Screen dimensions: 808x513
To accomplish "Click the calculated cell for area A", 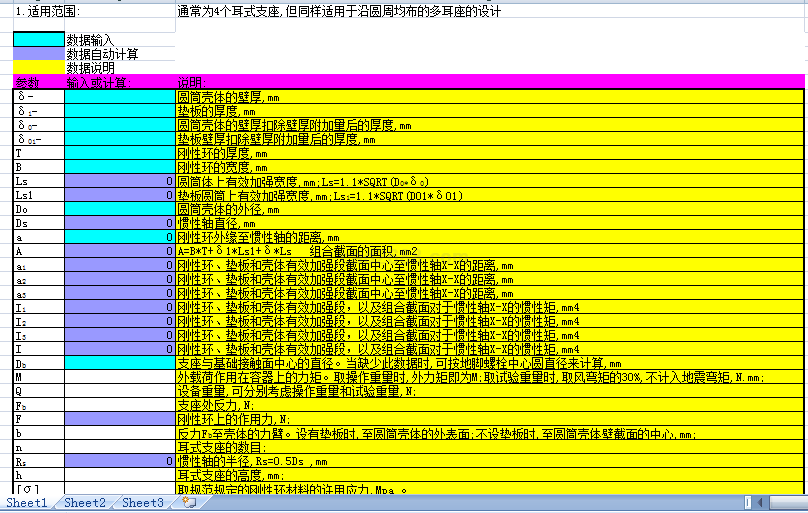I will (x=119, y=251).
